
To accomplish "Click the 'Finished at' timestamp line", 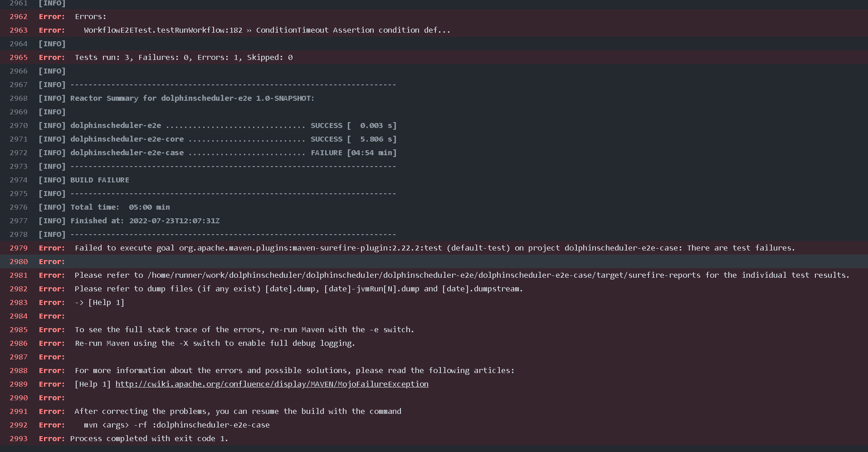I will pyautogui.click(x=434, y=221).
